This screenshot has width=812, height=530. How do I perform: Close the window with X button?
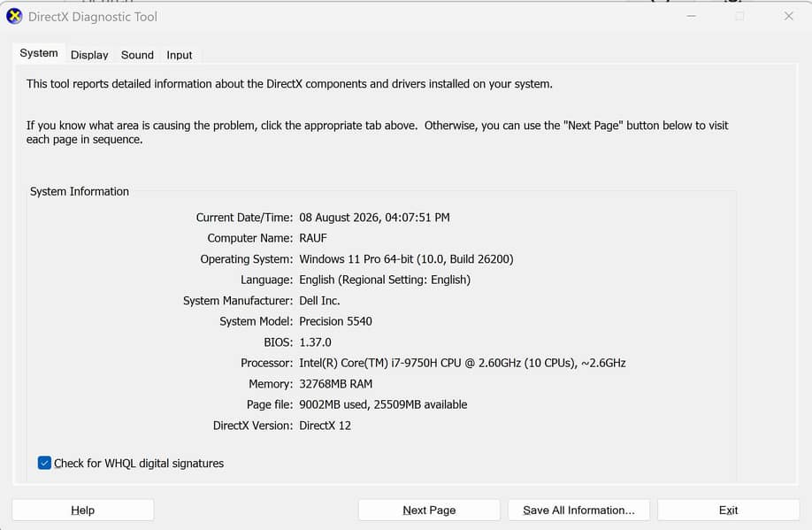pos(788,17)
